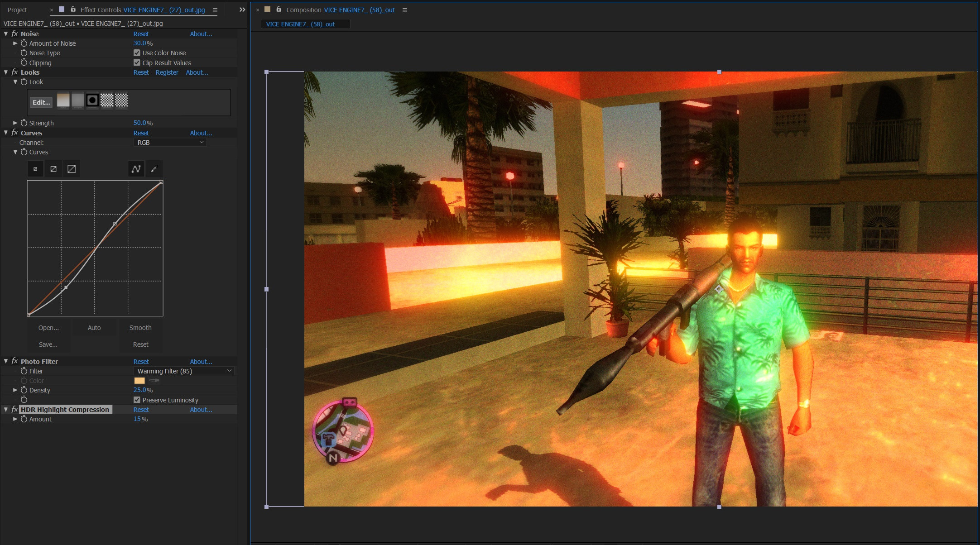The image size is (980, 545).
Task: Switch to the Project tab
Action: [17, 10]
